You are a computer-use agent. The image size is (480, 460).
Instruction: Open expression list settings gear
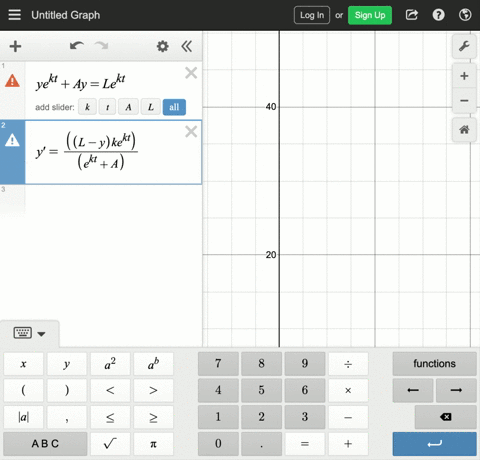(163, 46)
